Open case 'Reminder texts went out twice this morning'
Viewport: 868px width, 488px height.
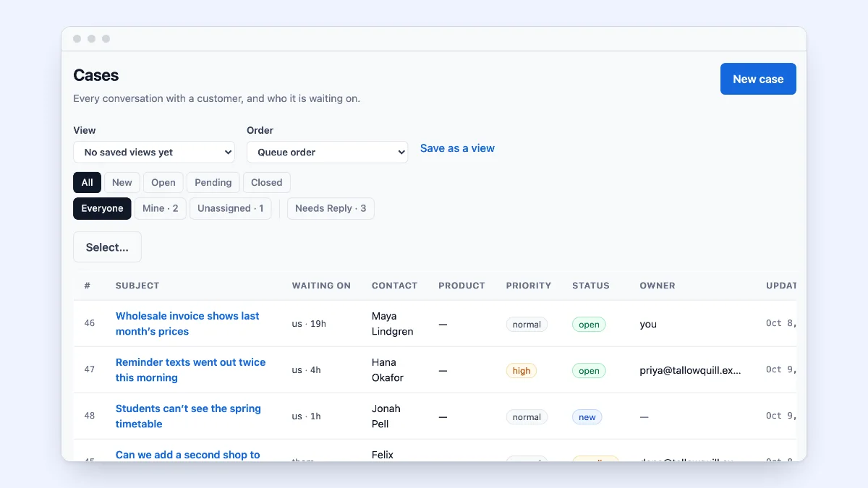point(190,370)
